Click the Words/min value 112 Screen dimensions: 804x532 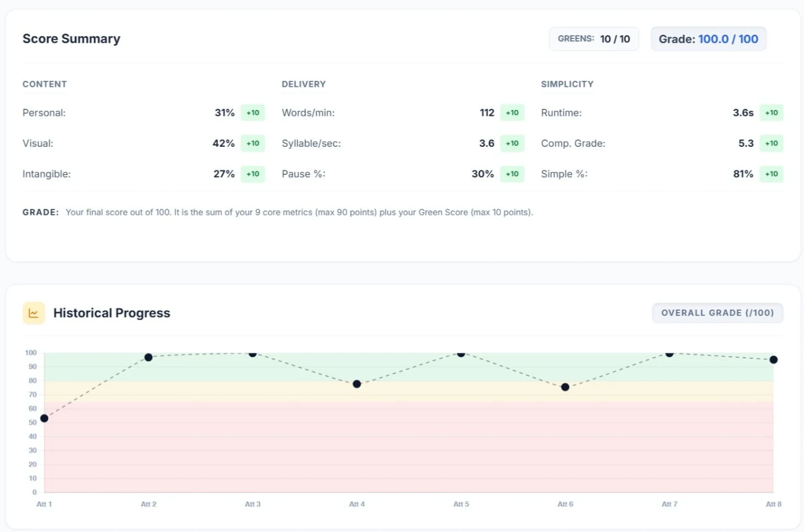point(487,113)
